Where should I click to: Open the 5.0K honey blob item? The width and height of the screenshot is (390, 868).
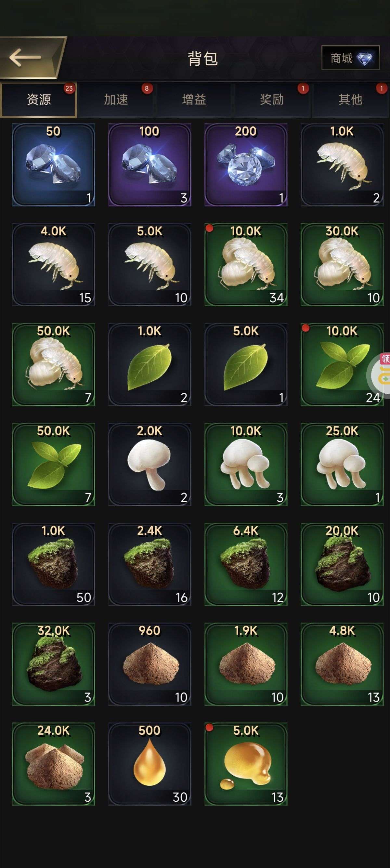pyautogui.click(x=246, y=764)
